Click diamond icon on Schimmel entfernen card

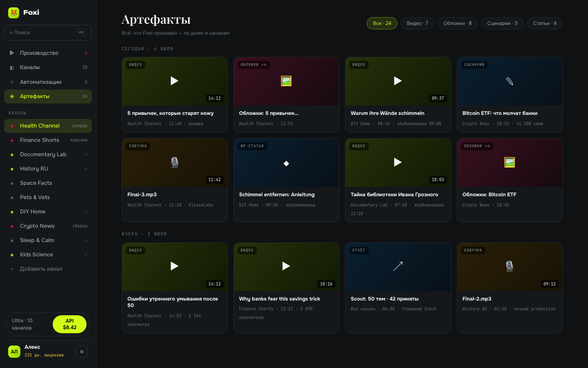point(286,164)
